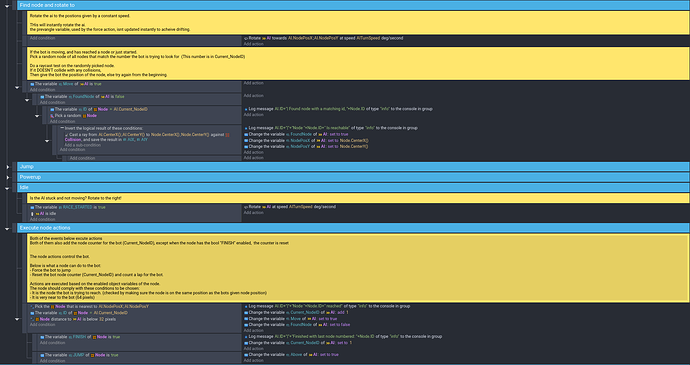Select condition 'FINISH of Node is true'

(80, 337)
